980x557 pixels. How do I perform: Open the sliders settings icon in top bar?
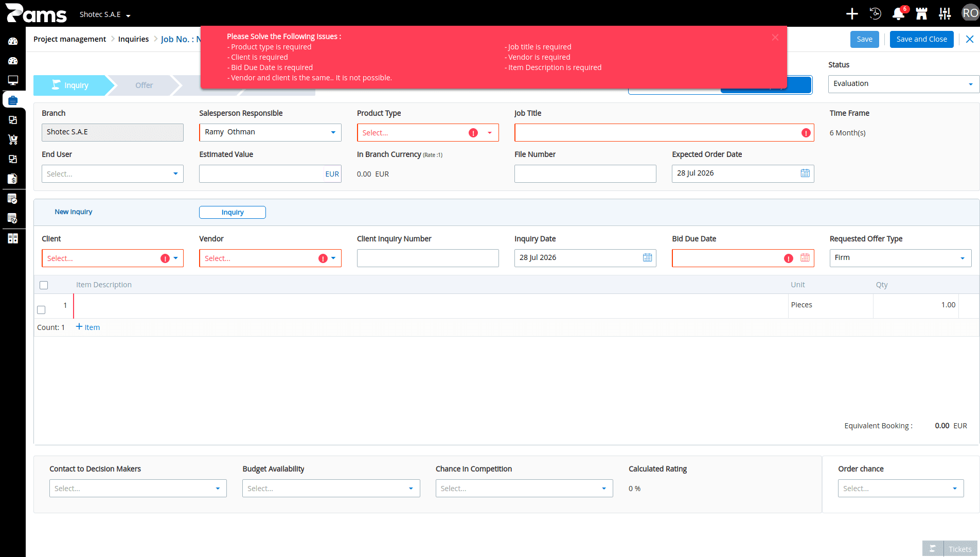click(945, 14)
